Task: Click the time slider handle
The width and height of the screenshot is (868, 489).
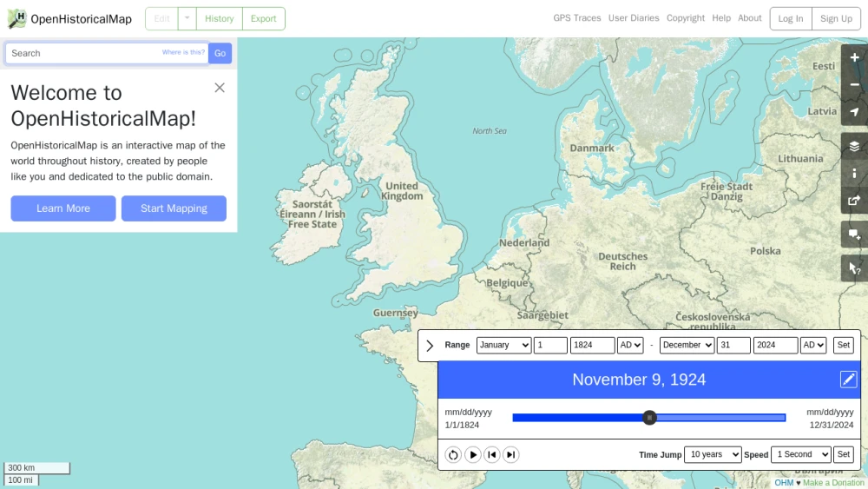Action: (649, 418)
